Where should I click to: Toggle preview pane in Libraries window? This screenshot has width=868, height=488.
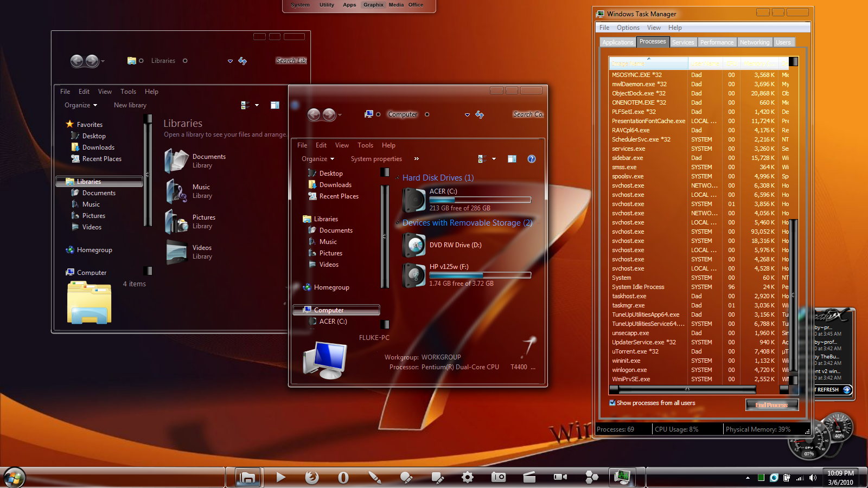pos(275,105)
